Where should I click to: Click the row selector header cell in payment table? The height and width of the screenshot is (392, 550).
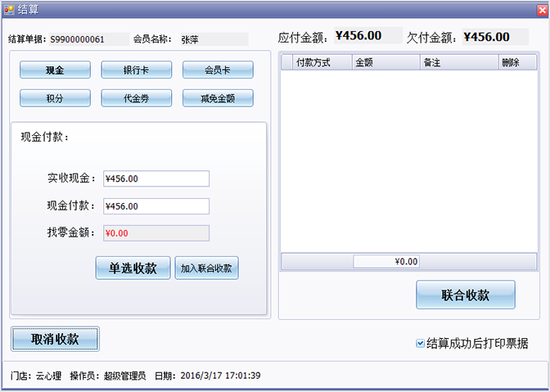[287, 62]
